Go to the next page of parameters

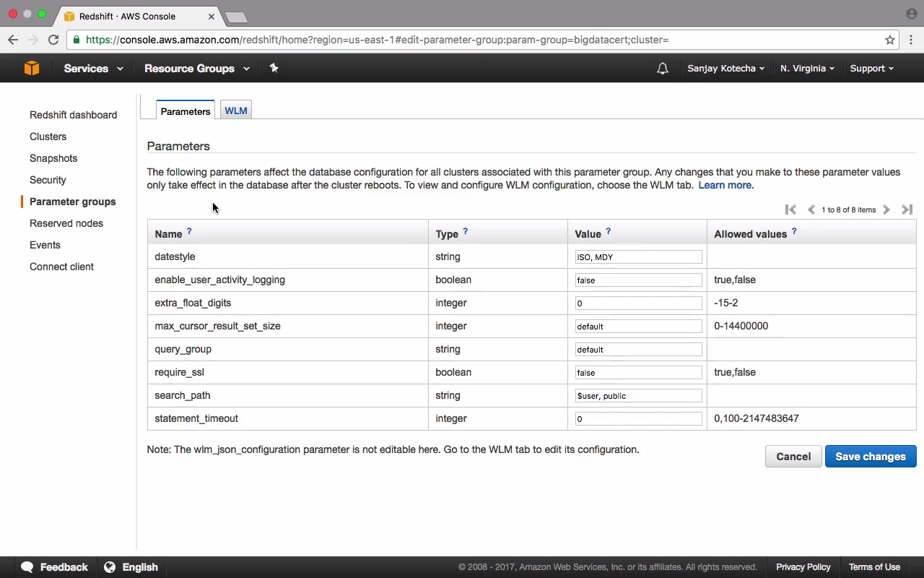[886, 210]
